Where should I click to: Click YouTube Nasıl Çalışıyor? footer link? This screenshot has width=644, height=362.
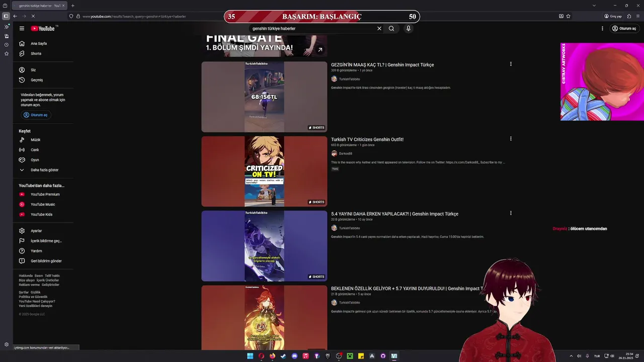(37, 302)
